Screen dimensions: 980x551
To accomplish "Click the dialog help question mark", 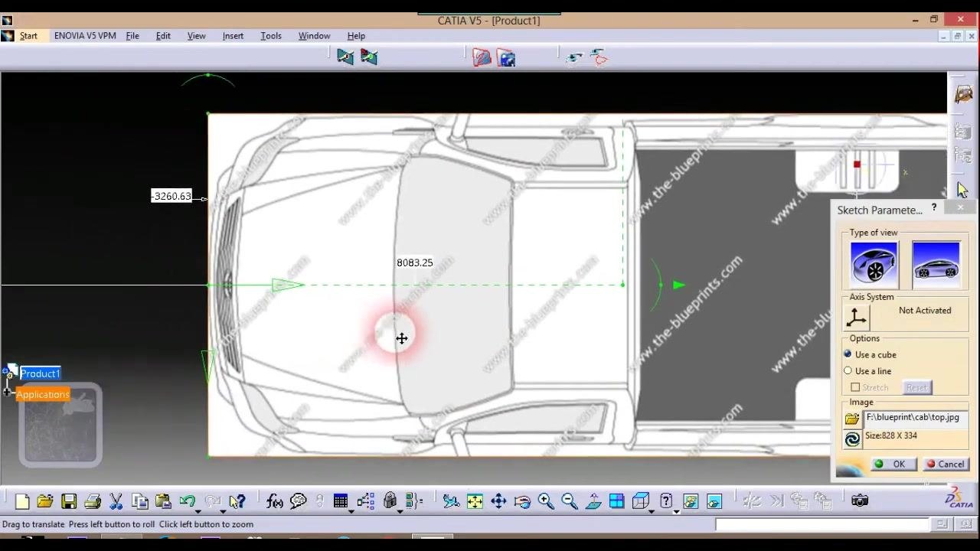I will pyautogui.click(x=934, y=207).
